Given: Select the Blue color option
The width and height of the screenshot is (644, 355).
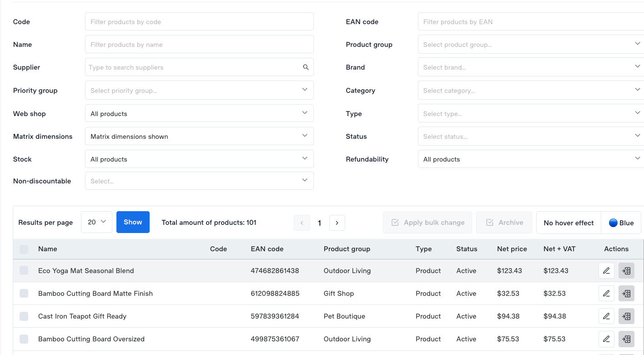Looking at the screenshot, I should pos(621,223).
